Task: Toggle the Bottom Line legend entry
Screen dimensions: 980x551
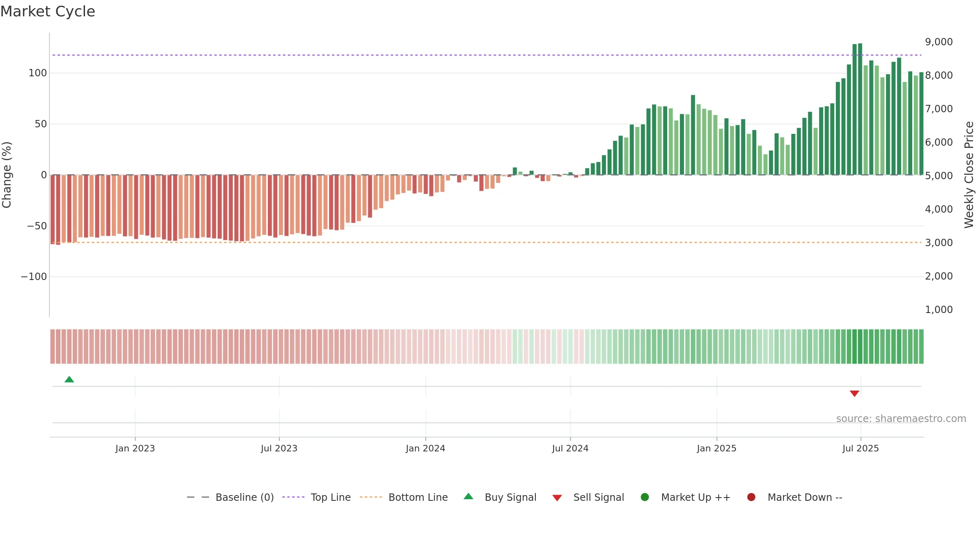Action: point(404,497)
